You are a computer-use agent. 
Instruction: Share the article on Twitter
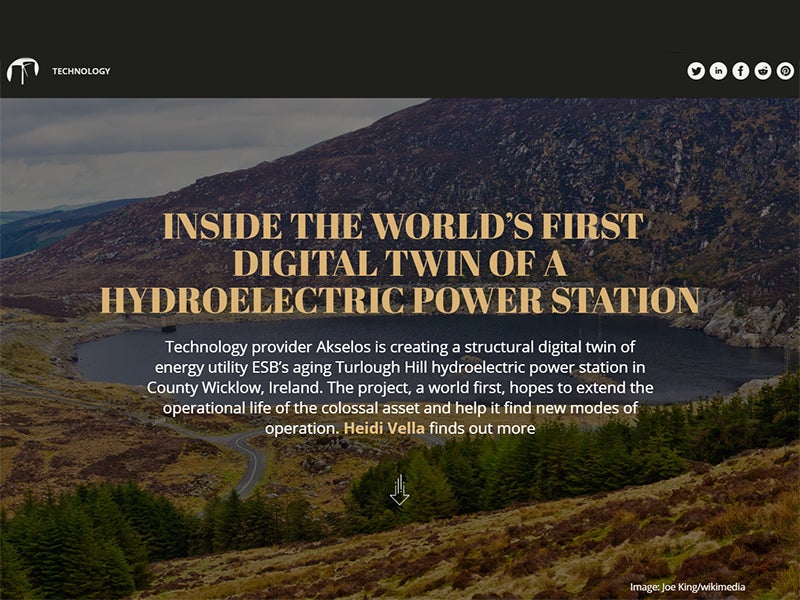[696, 71]
